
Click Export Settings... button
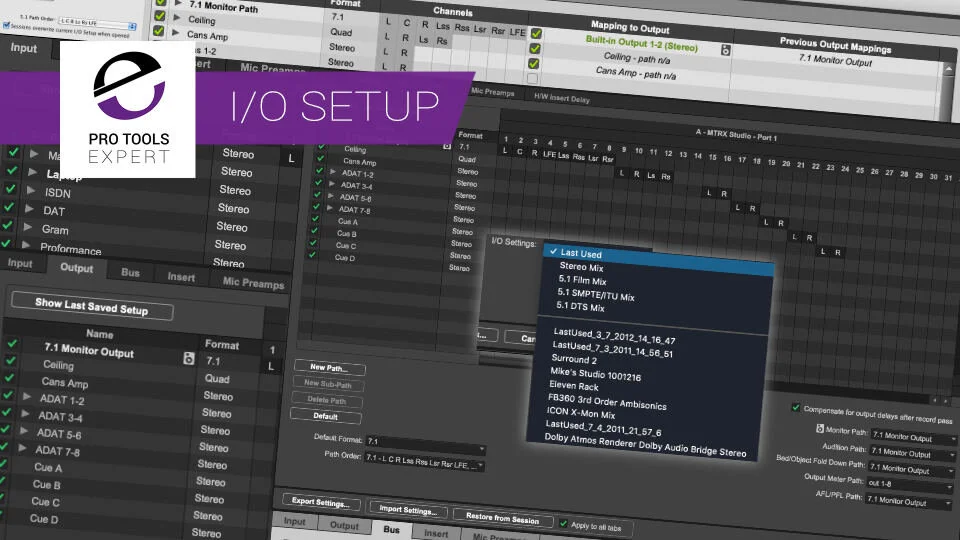[x=321, y=502]
